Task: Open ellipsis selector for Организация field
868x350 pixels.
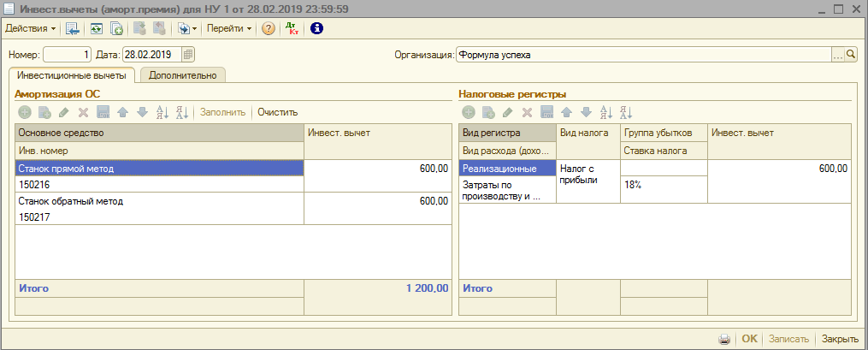Action: click(x=837, y=55)
